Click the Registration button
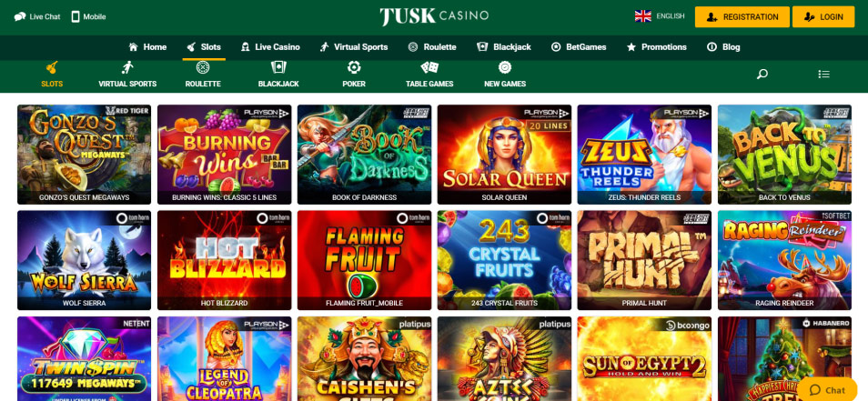The image size is (868, 401). (x=742, y=16)
